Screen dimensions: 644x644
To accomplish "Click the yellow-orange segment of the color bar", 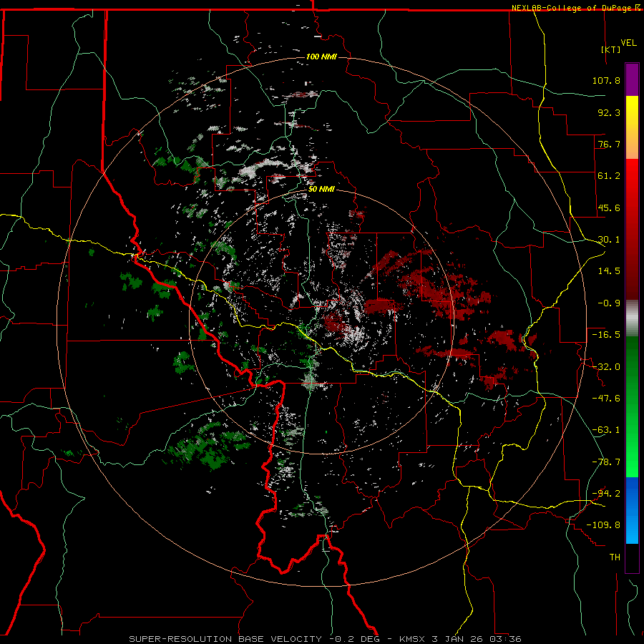I will coord(632,127).
